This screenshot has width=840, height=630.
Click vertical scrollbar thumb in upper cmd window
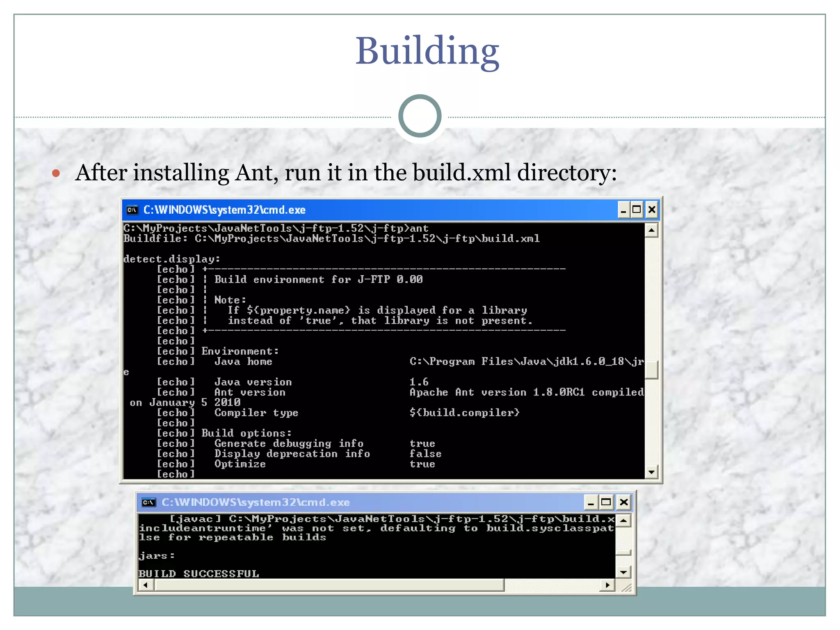pyautogui.click(x=651, y=370)
